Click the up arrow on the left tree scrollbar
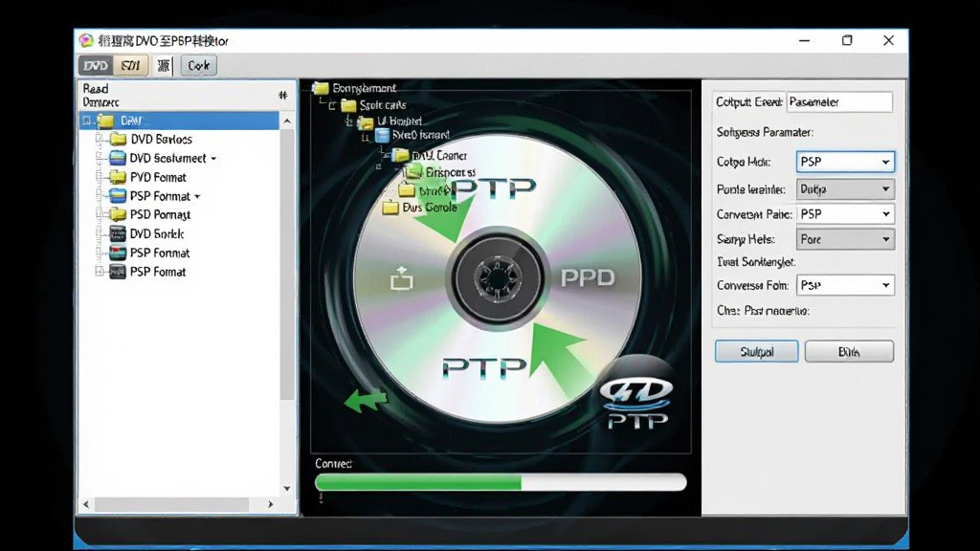The image size is (980, 551). [287, 121]
